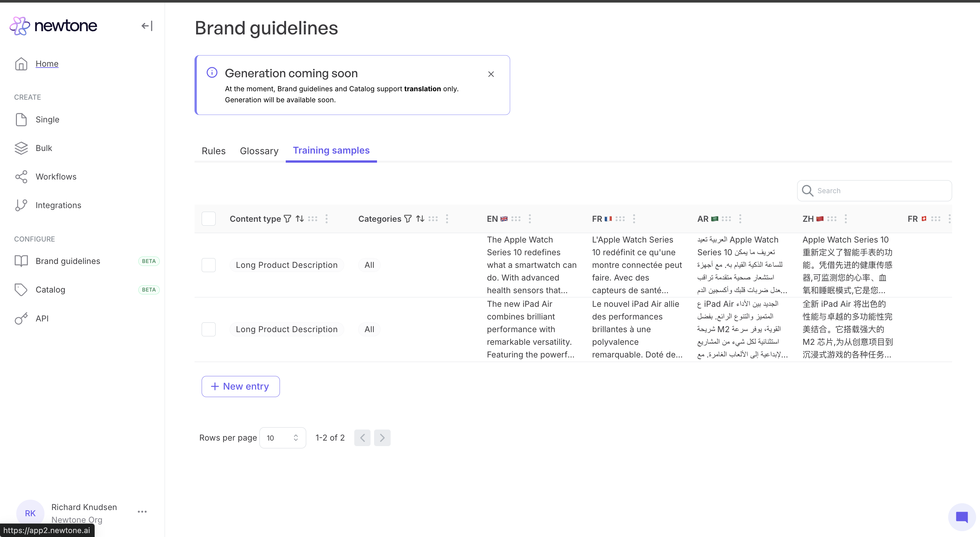This screenshot has height=537, width=980.
Task: Click the New entry button
Action: pos(240,386)
